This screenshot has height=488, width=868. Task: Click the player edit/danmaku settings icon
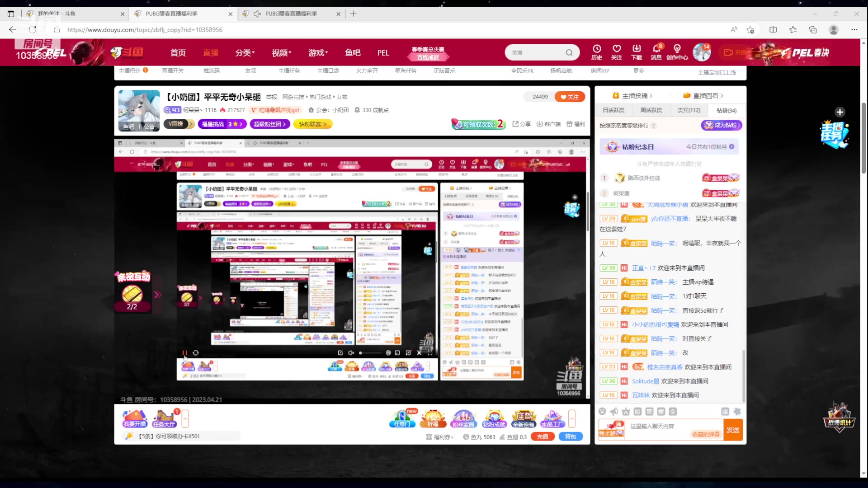coord(340,353)
